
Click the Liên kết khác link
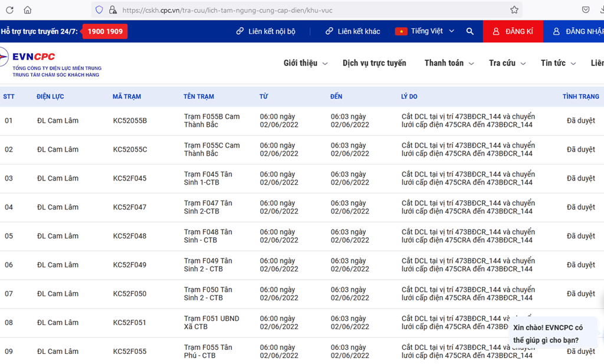pos(353,31)
